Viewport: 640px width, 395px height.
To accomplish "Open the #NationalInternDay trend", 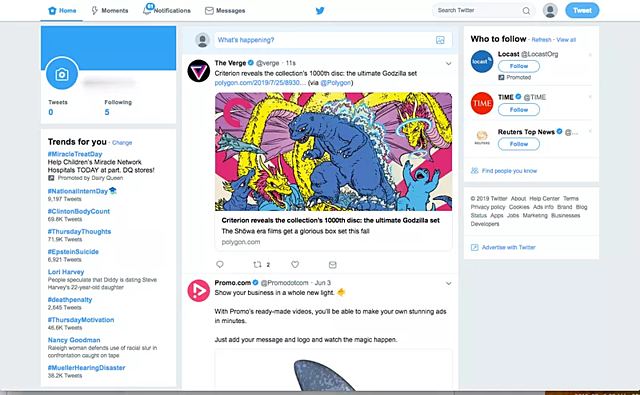I will pos(78,191).
